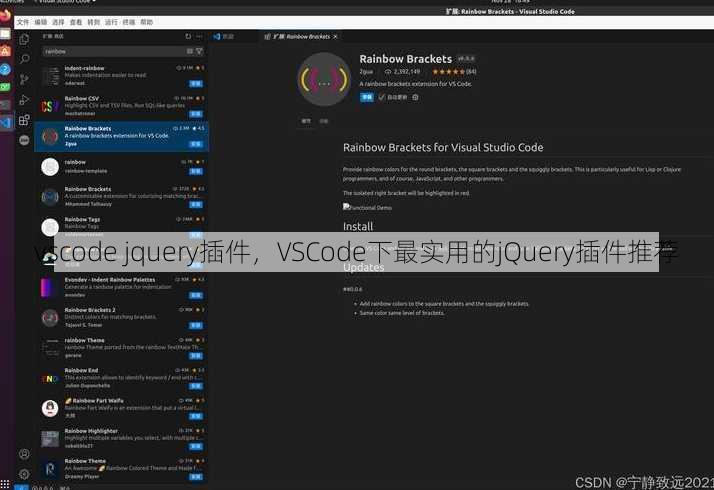The height and width of the screenshot is (490, 714).
Task: Open the 终端 (Terminal) menu
Action: pos(129,22)
